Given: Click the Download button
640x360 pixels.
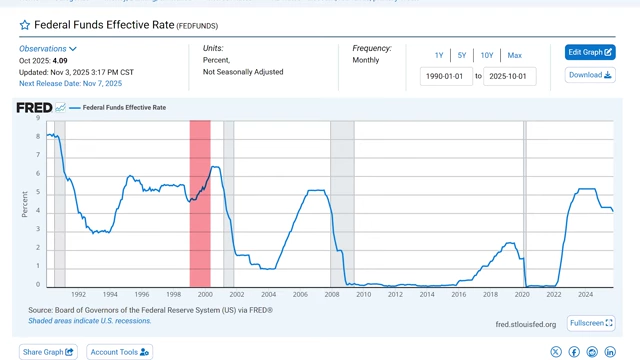Looking at the screenshot, I should (x=590, y=75).
